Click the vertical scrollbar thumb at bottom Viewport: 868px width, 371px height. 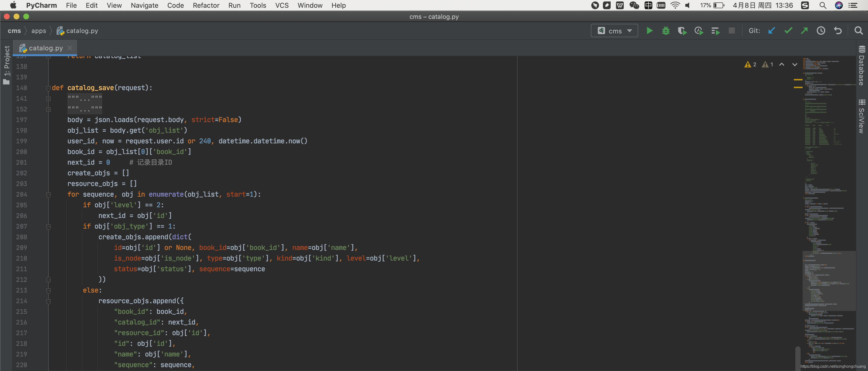click(x=797, y=358)
